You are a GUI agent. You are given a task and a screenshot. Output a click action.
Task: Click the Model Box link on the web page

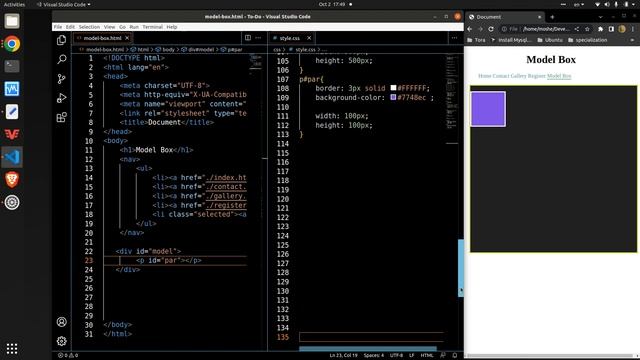pyautogui.click(x=559, y=76)
